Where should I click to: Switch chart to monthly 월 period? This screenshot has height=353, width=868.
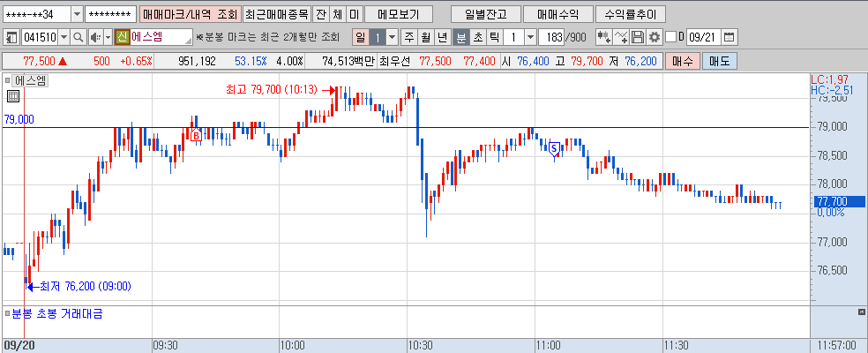(426, 37)
